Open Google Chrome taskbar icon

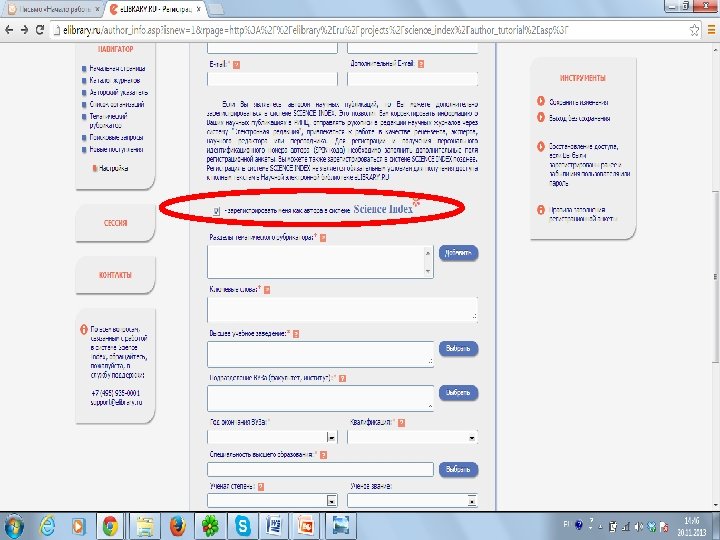tap(110, 526)
